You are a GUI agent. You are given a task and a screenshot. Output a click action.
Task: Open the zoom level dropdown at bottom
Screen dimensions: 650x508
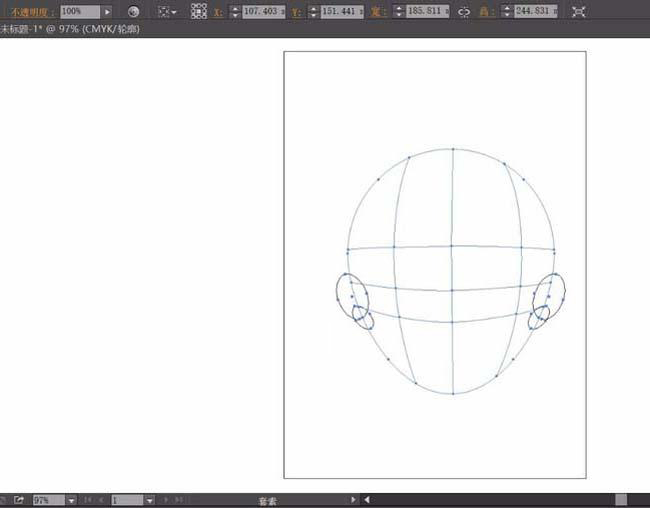coord(71,499)
